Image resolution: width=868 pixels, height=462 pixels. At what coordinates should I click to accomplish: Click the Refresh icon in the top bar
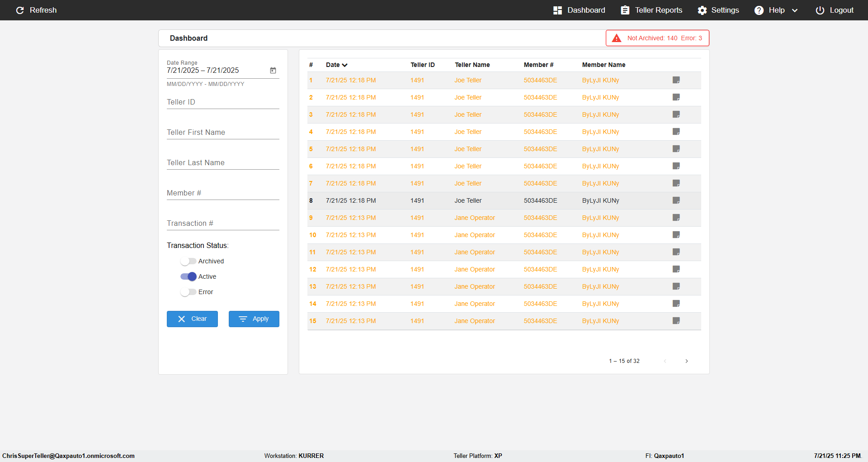(20, 10)
